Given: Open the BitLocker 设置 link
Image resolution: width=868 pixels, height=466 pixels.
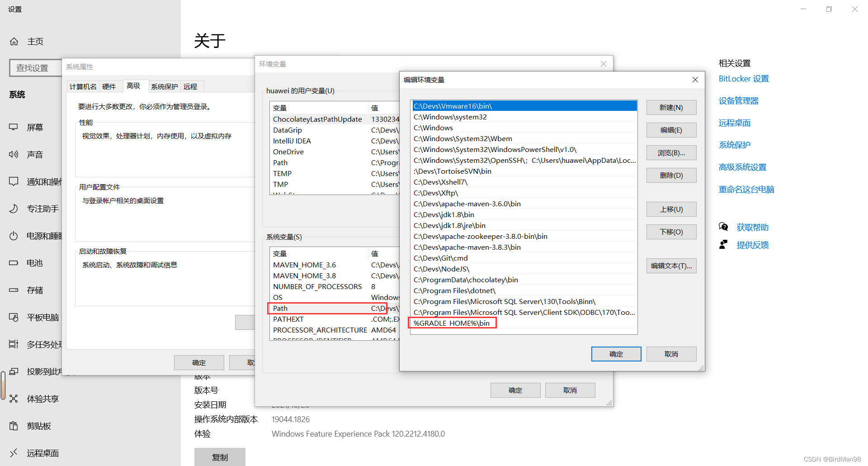Looking at the screenshot, I should pyautogui.click(x=744, y=79).
